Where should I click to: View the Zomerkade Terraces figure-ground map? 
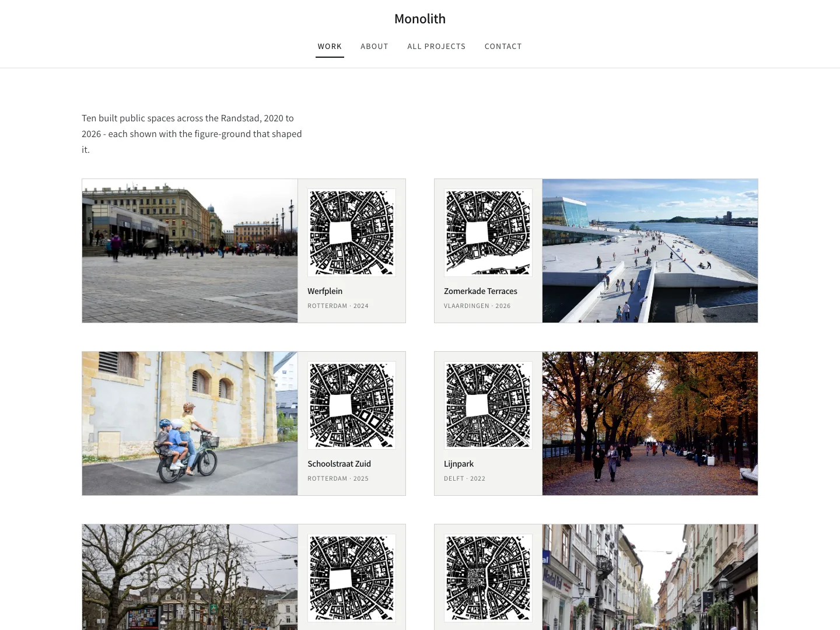point(488,233)
